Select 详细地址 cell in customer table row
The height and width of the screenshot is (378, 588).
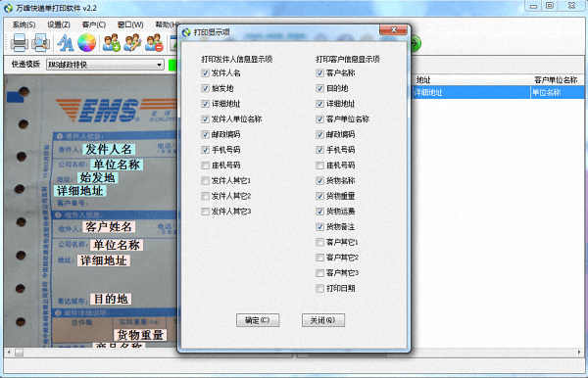click(x=471, y=92)
